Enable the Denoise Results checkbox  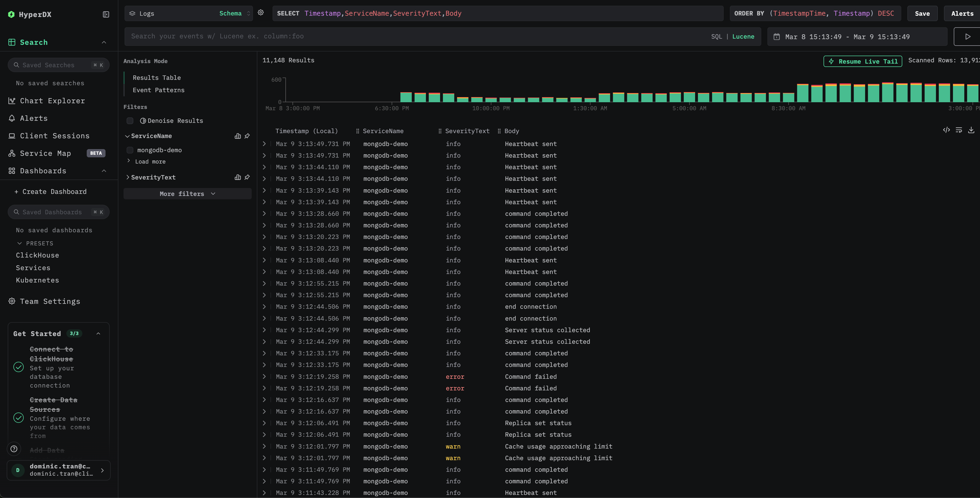point(130,121)
